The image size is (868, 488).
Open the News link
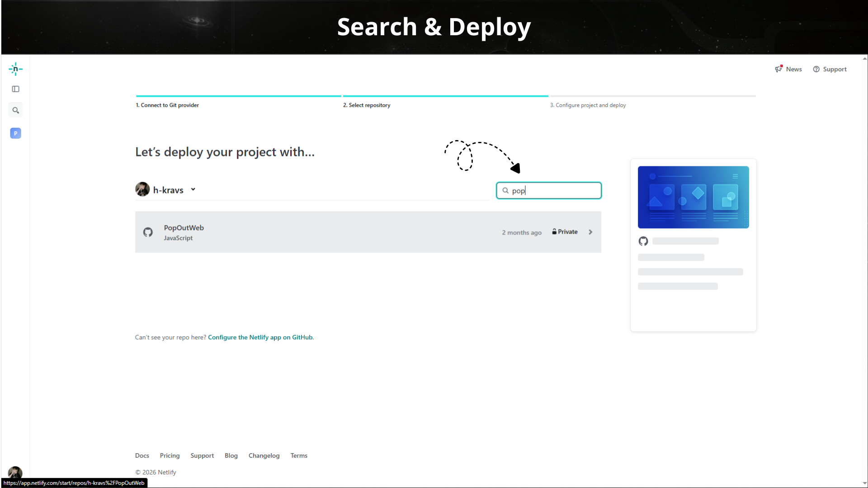[x=794, y=69]
